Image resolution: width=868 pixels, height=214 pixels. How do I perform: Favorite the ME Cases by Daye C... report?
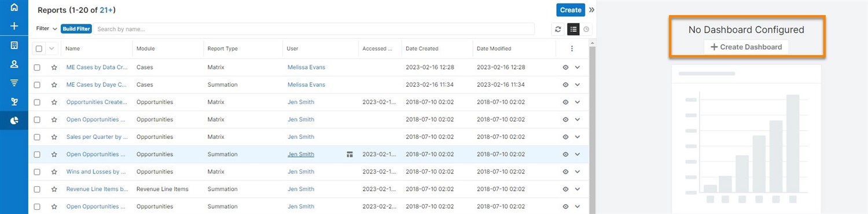54,85
